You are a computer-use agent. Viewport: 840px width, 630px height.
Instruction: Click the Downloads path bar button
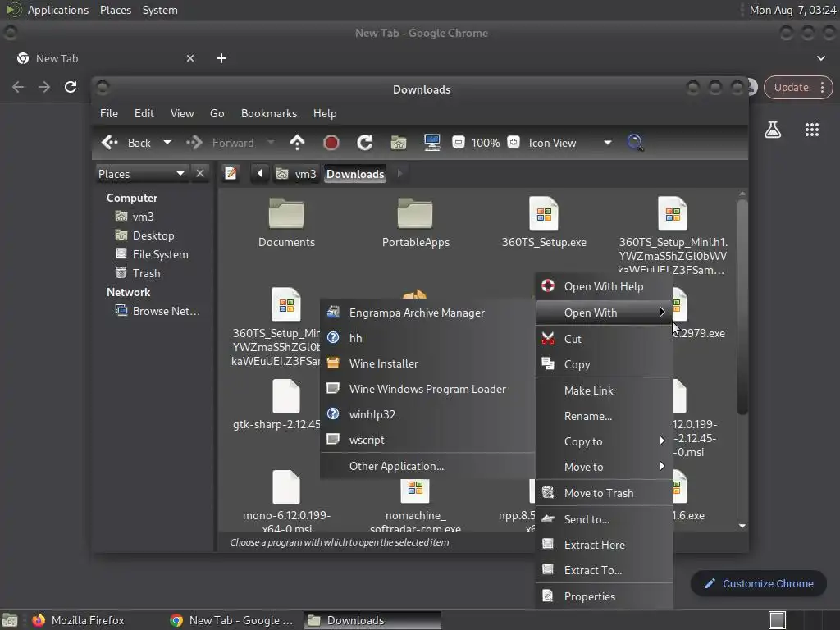(x=355, y=174)
